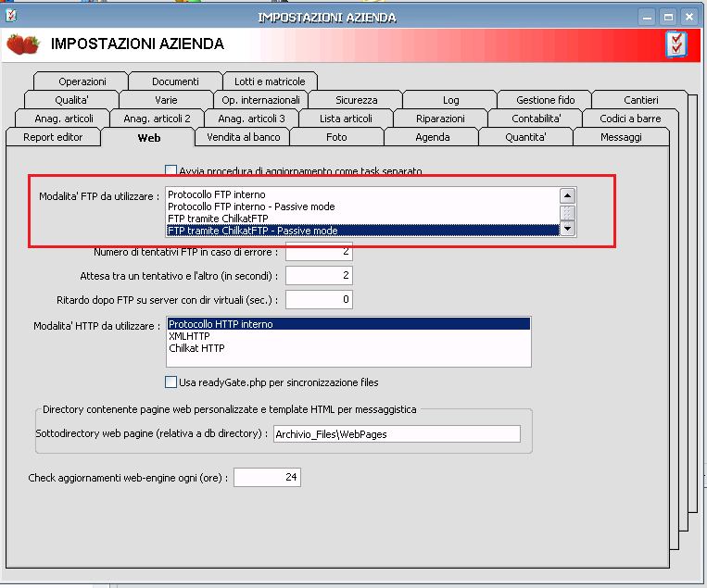Close the Impostazioni Azienda window
707x588 pixels.
[x=689, y=18]
